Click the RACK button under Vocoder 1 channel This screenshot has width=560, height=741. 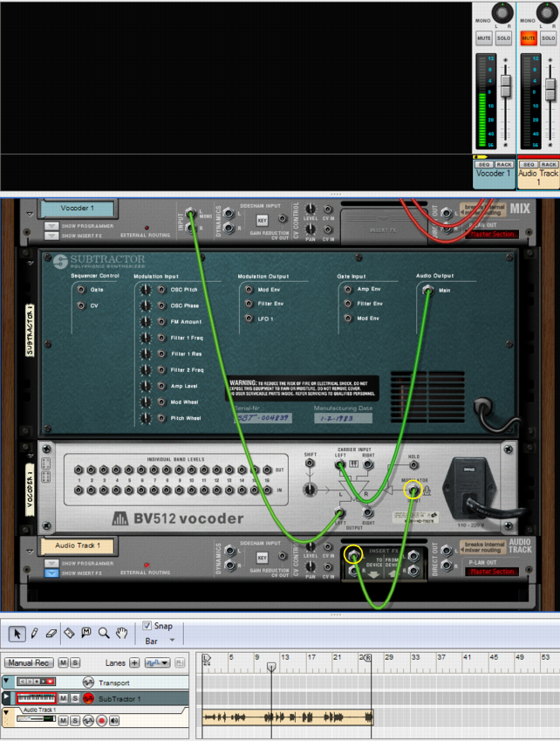[504, 164]
